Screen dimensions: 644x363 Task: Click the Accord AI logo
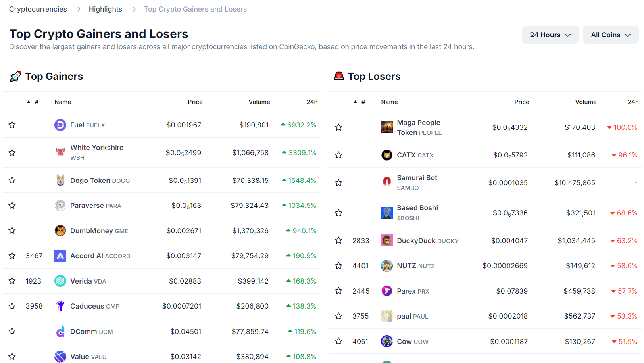[60, 256]
